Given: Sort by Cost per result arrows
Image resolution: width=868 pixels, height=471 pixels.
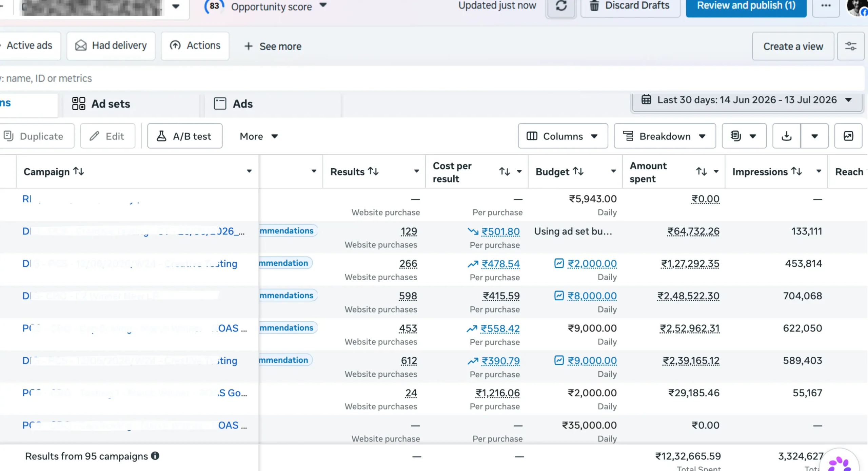Looking at the screenshot, I should coord(505,171).
